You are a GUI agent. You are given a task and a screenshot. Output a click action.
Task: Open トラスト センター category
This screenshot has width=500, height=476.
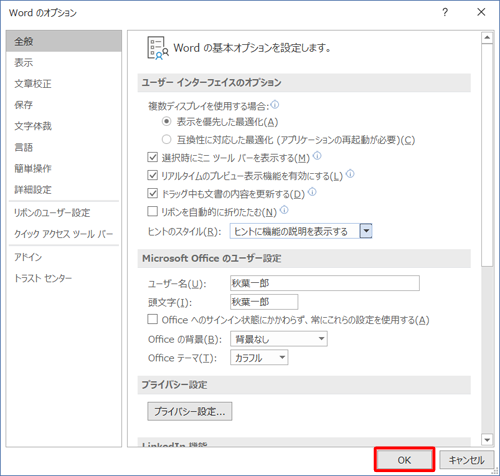click(x=64, y=278)
